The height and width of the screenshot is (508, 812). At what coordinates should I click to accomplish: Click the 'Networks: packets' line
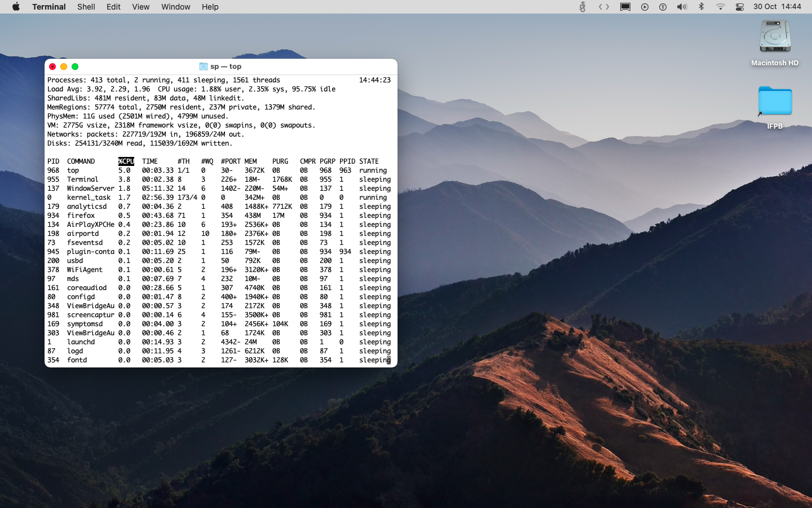[145, 134]
